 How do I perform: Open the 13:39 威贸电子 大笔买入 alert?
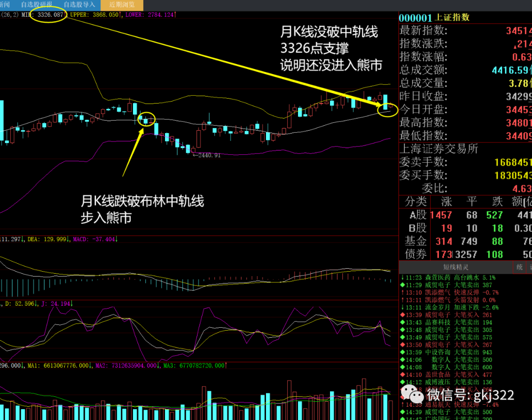(447, 315)
